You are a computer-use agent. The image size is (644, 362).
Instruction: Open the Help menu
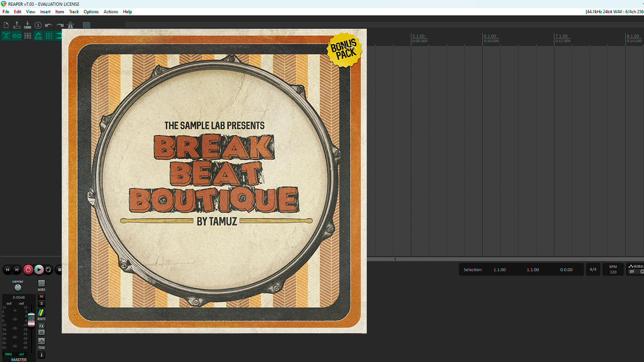click(127, 12)
